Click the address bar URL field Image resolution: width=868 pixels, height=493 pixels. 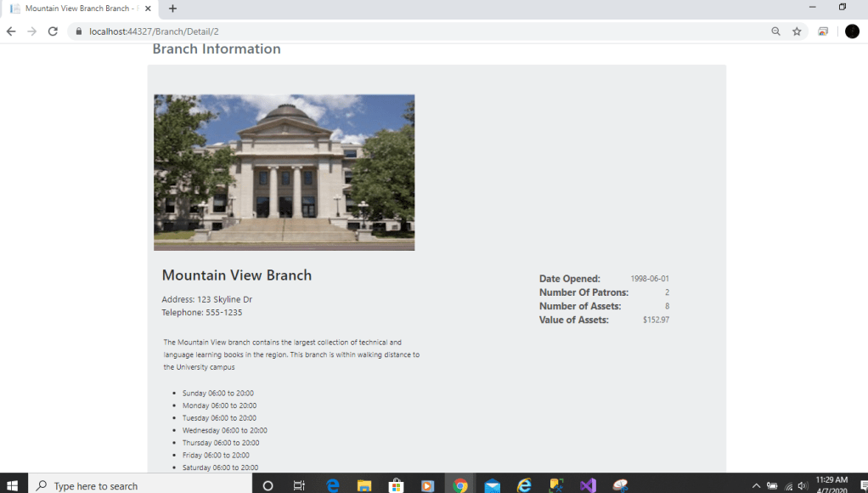tap(340, 31)
